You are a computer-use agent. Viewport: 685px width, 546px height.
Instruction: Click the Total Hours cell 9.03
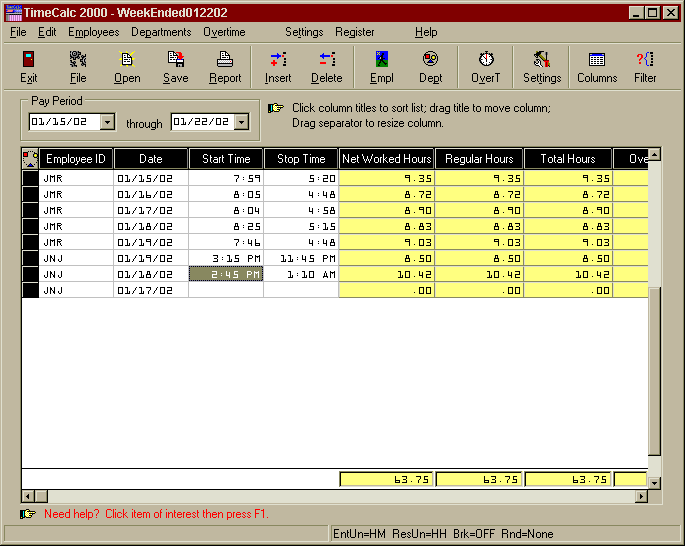click(568, 242)
